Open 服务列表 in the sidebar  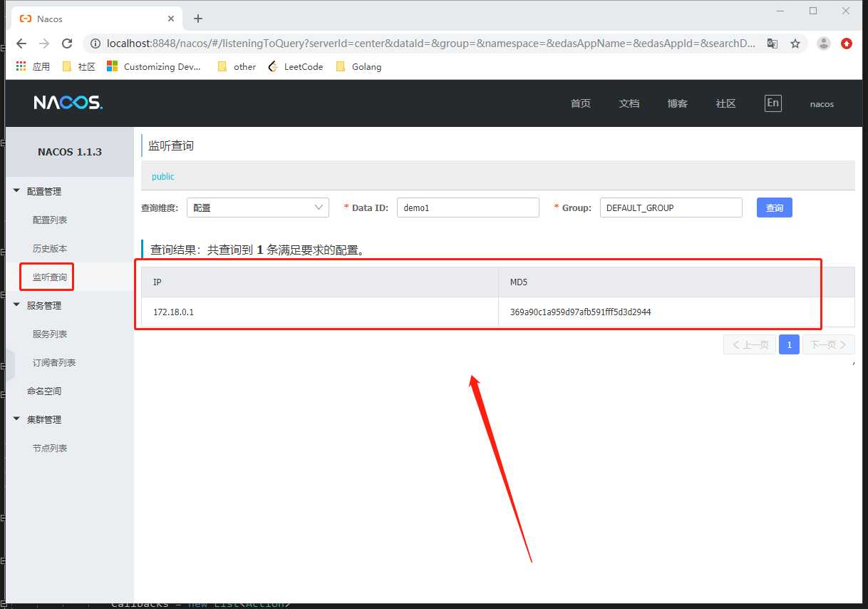[50, 334]
